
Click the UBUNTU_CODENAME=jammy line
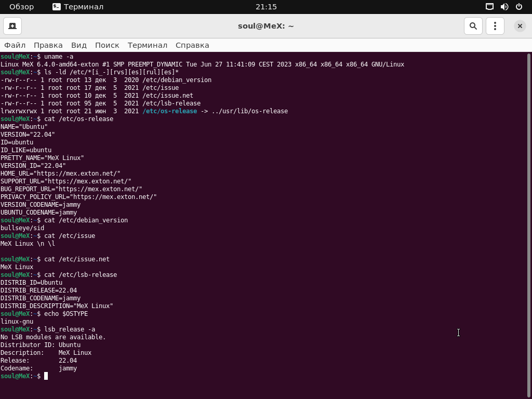point(38,212)
